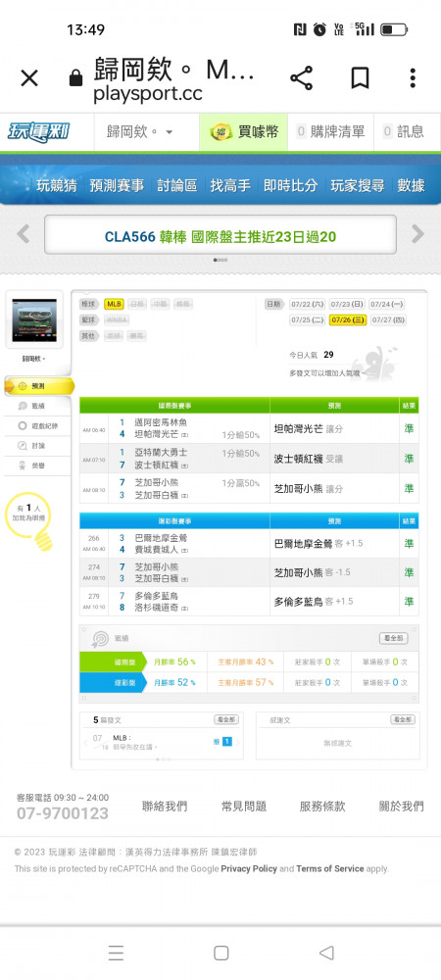Expand details icon beside 波士頓紅襪 in match list
The image size is (441, 980).
coord(185,465)
